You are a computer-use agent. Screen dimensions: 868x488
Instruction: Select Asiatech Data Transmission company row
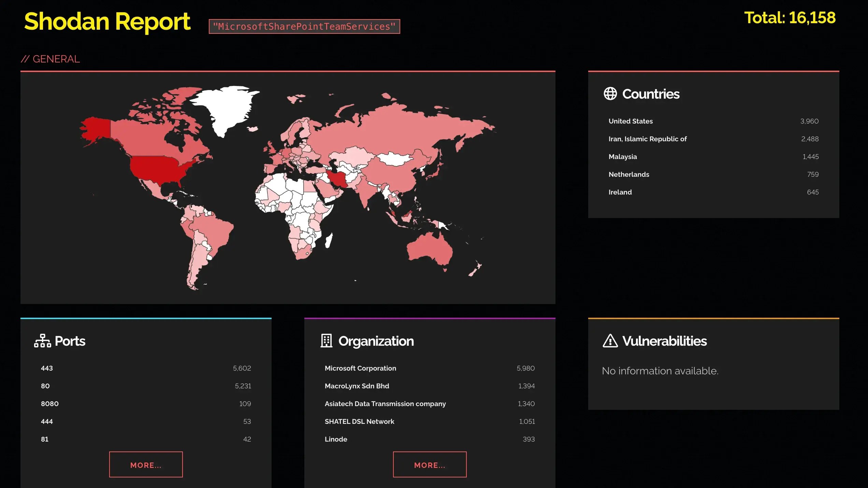(x=430, y=404)
